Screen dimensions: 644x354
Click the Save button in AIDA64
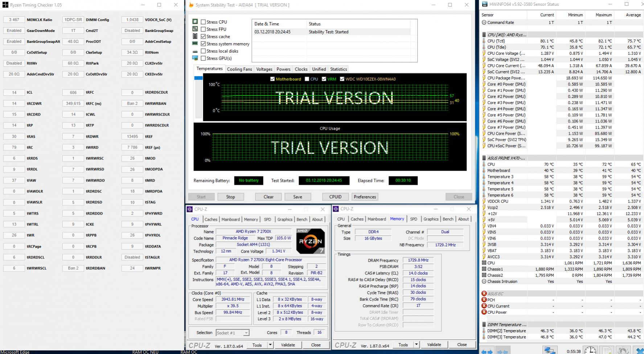[x=298, y=197]
